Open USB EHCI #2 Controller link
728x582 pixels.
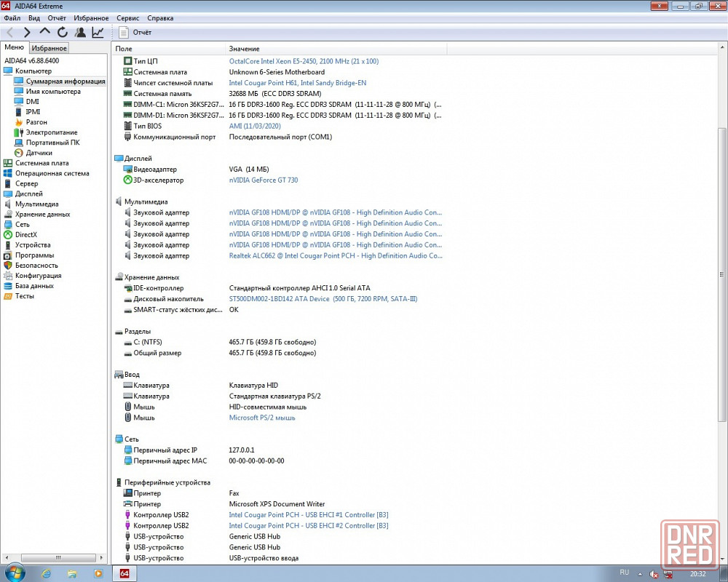309,526
